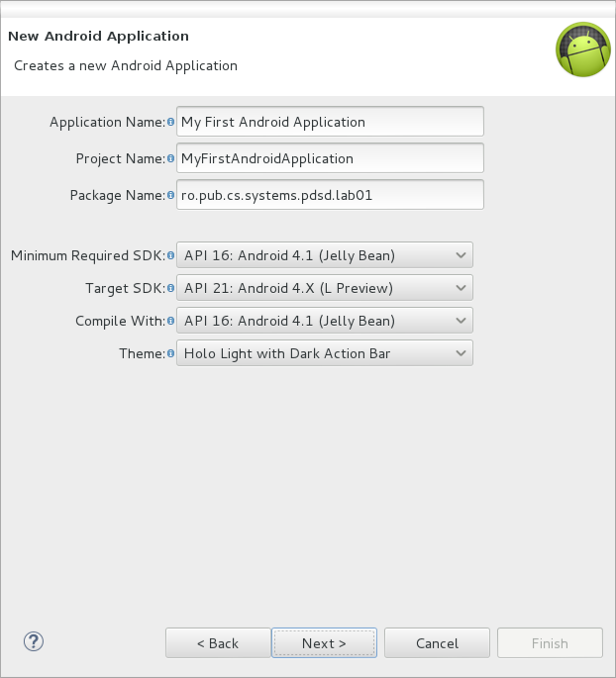Image resolution: width=616 pixels, height=678 pixels.
Task: Click info icon beside Target SDK
Action: 171,288
